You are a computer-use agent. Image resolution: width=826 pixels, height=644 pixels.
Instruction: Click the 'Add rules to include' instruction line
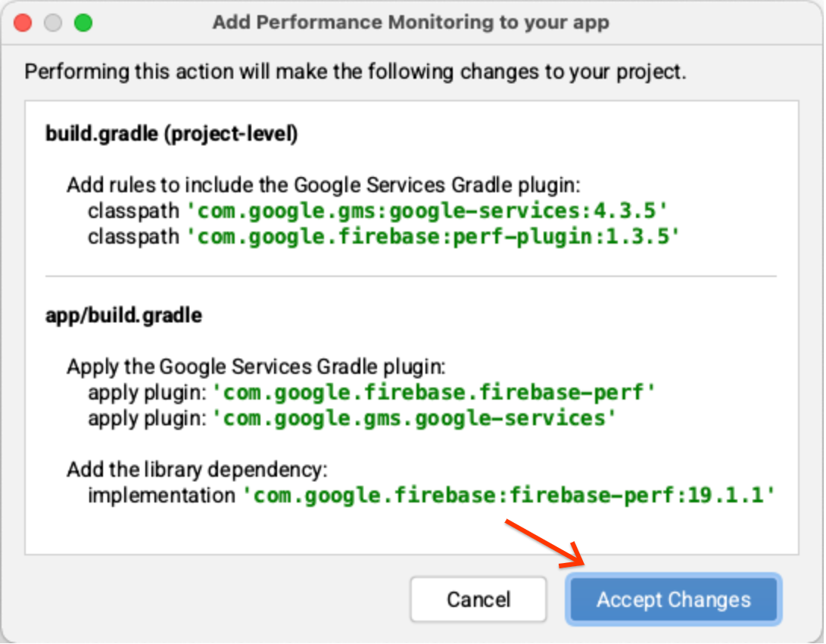pos(323,185)
